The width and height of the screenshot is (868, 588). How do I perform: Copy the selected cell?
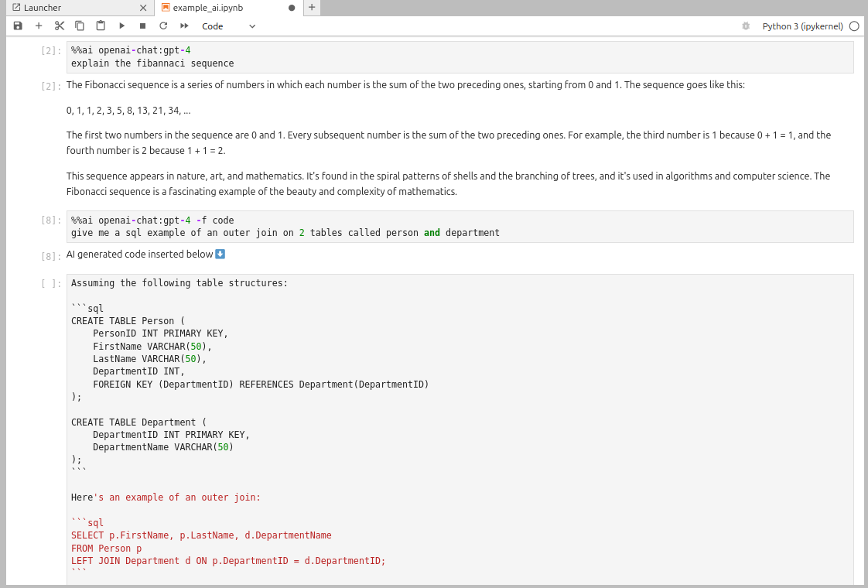click(80, 26)
